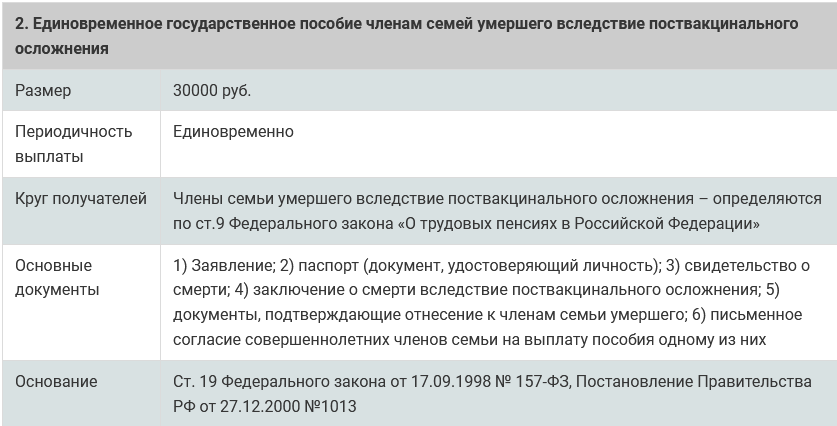The width and height of the screenshot is (837, 426).
Task: Click the table header about поствакцинального осложнения
Action: click(408, 35)
